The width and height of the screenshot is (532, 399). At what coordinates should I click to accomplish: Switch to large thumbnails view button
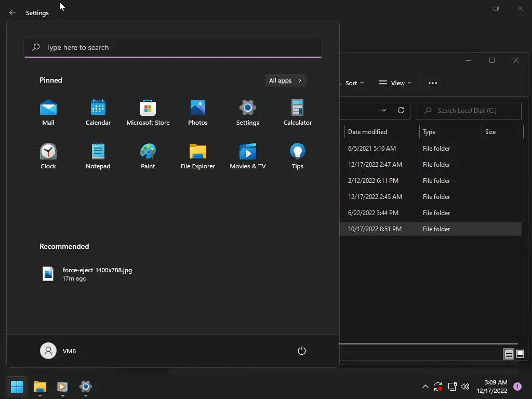[x=520, y=354]
